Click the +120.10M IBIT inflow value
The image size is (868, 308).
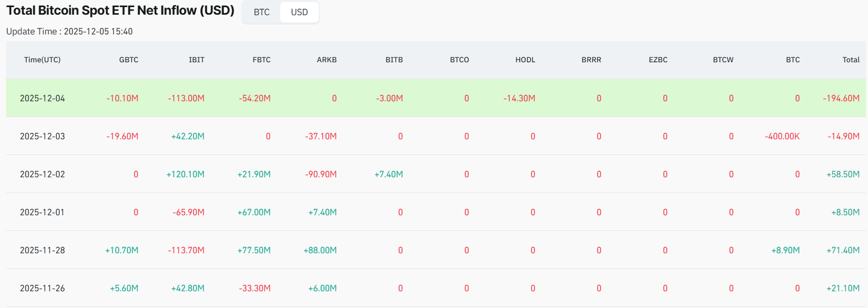[186, 174]
